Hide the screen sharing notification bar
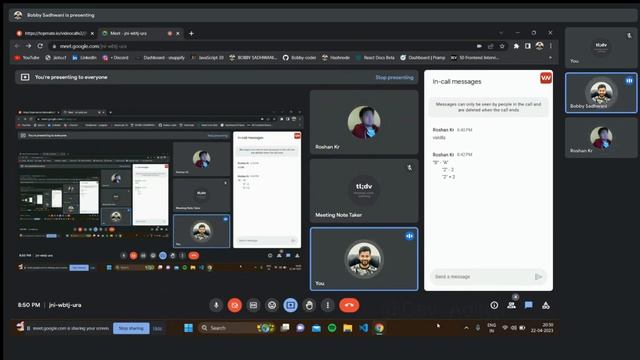 (x=157, y=328)
